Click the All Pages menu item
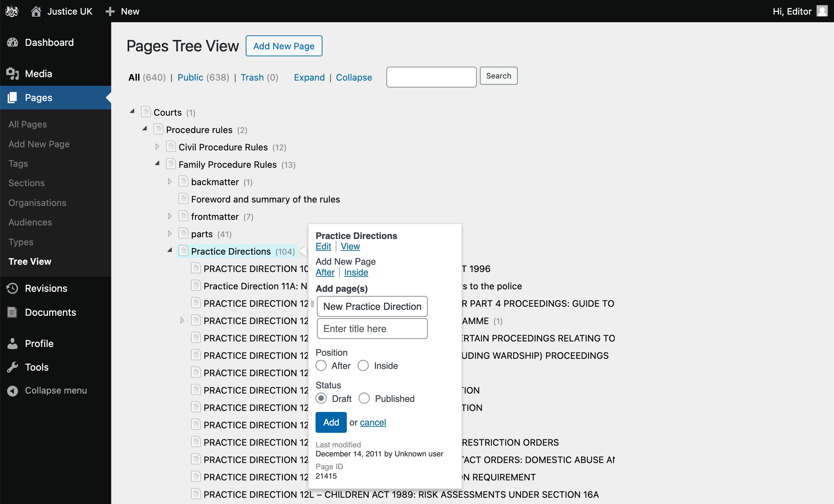Viewport: 834px width, 504px height. 28,124
